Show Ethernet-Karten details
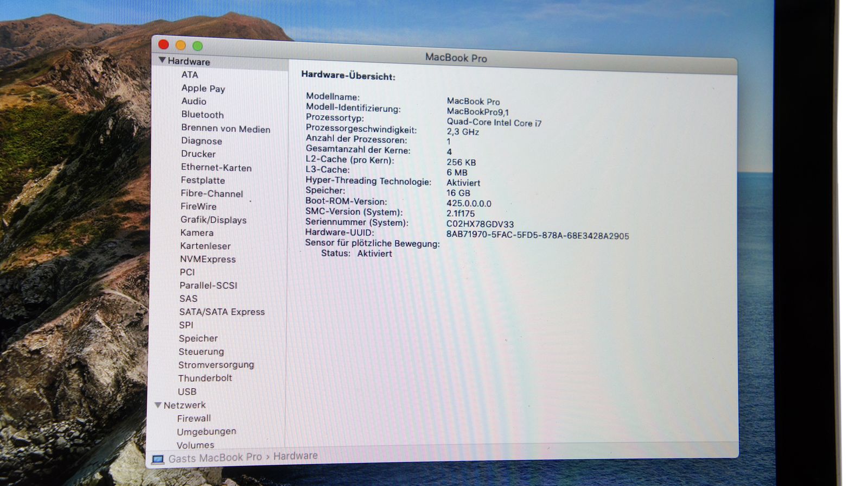 (216, 168)
